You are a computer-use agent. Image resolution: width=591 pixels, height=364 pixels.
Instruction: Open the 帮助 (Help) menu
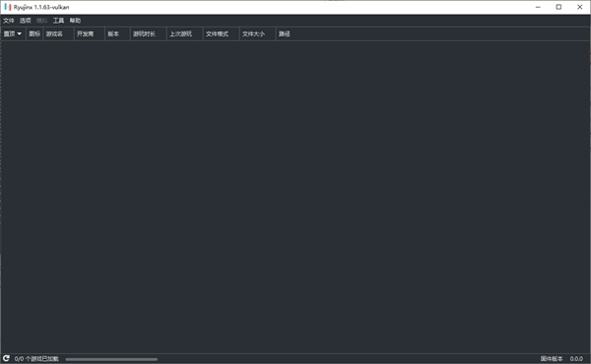[x=75, y=21]
